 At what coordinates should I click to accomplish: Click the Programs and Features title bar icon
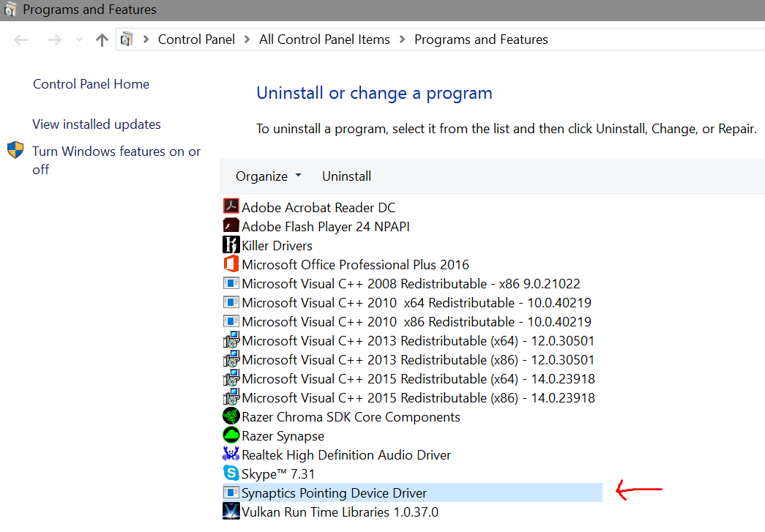pyautogui.click(x=10, y=10)
